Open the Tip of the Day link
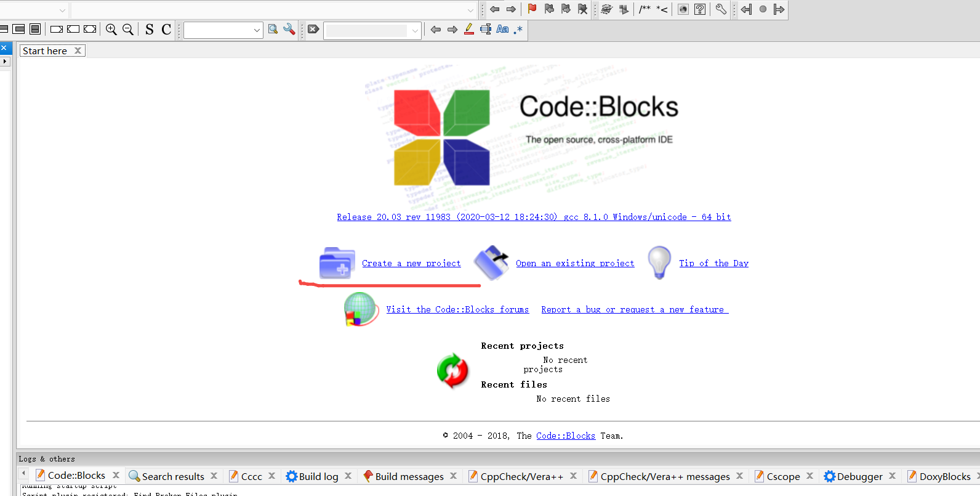Viewport: 980px width, 496px height. click(714, 263)
